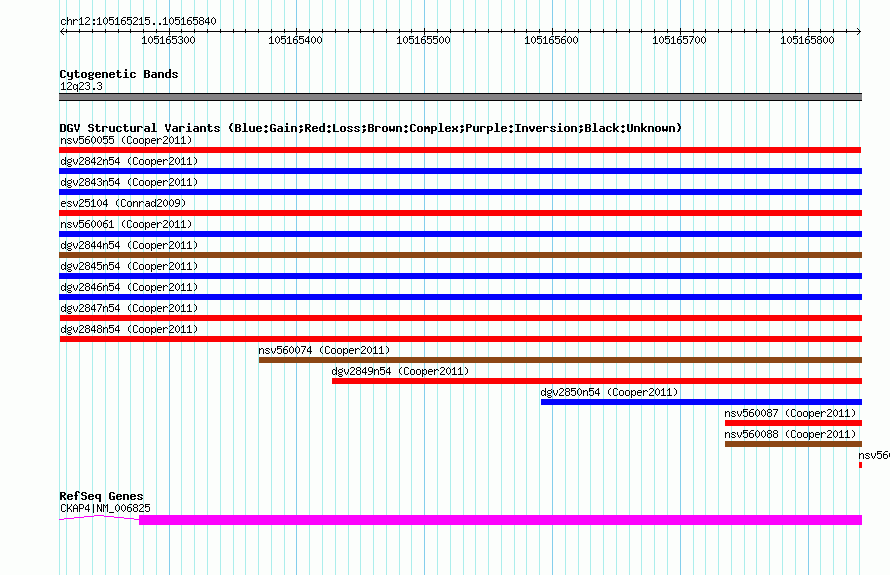Viewport: 890px width, 575px height.
Task: Click the dgv2845n54 (Cooper2011) label
Action: 129,266
